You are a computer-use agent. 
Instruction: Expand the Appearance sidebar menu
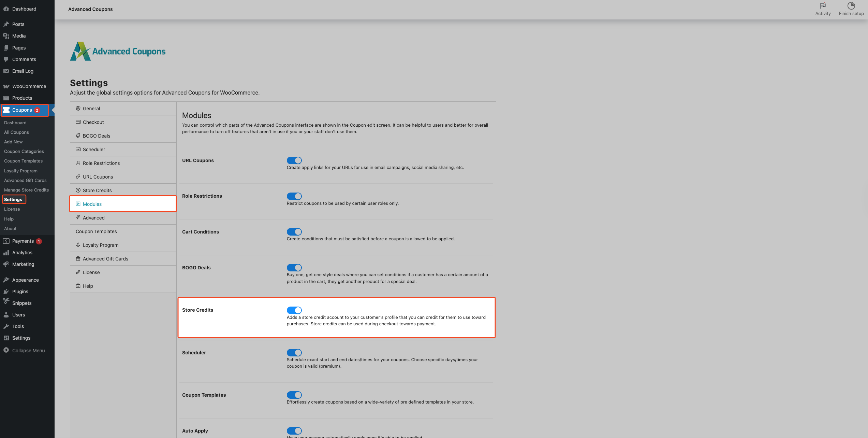[x=25, y=280]
